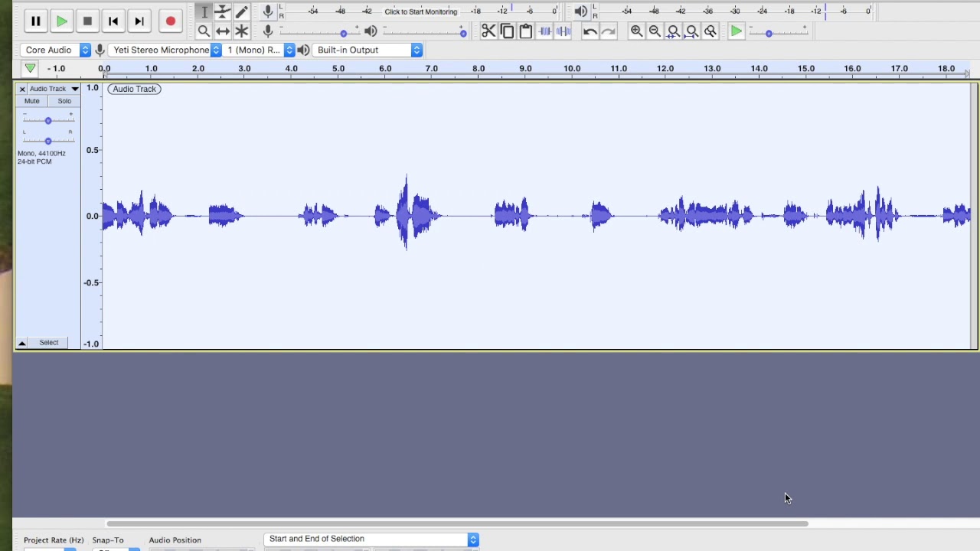Image resolution: width=980 pixels, height=551 pixels.
Task: Start playback with the green Play button
Action: pos(61,21)
